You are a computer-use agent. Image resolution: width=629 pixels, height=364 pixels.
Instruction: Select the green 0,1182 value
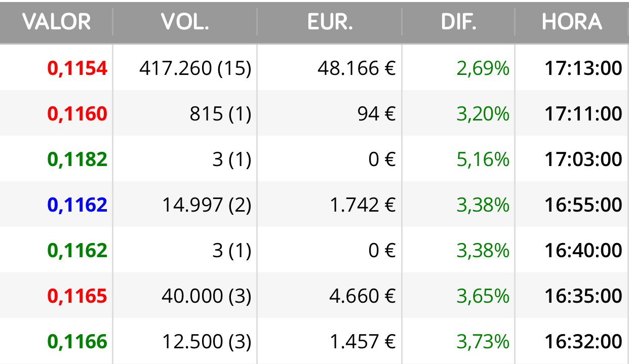(77, 159)
